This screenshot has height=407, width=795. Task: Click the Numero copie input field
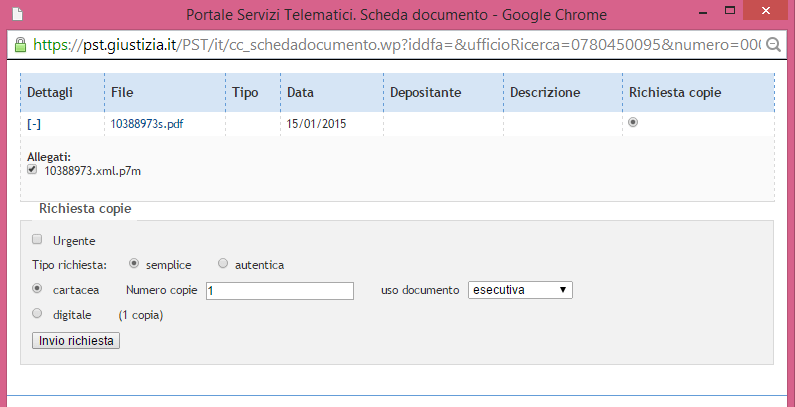pyautogui.click(x=279, y=290)
